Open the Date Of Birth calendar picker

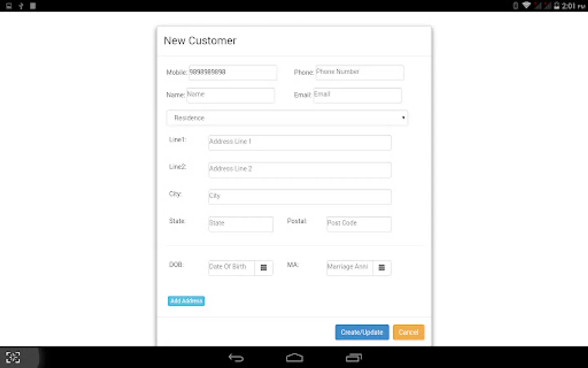[264, 268]
